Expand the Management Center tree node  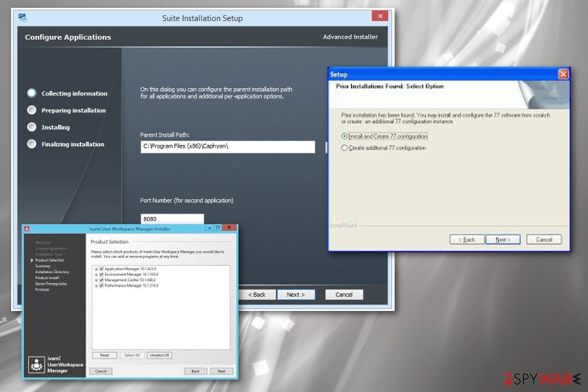pos(97,280)
